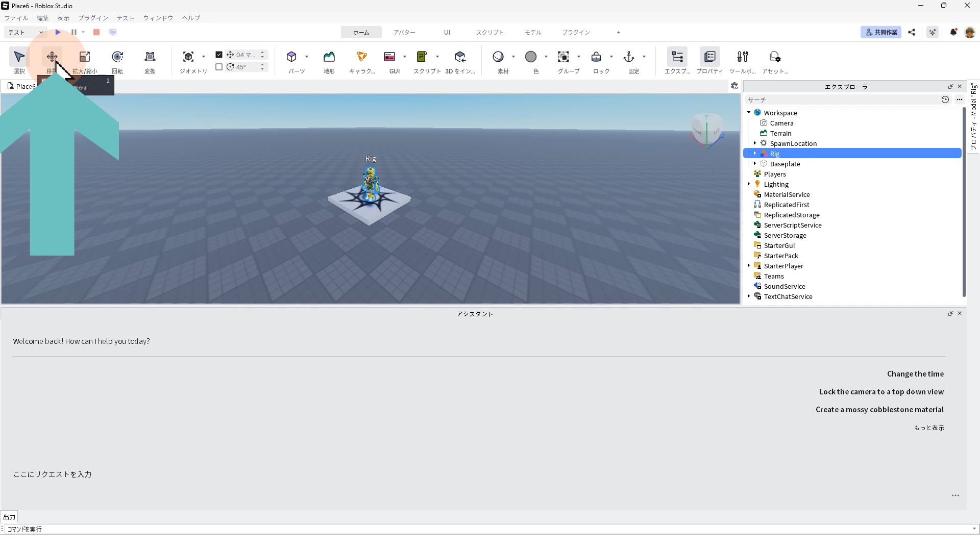
Task: Expand the Lighting tree node
Action: 749,184
